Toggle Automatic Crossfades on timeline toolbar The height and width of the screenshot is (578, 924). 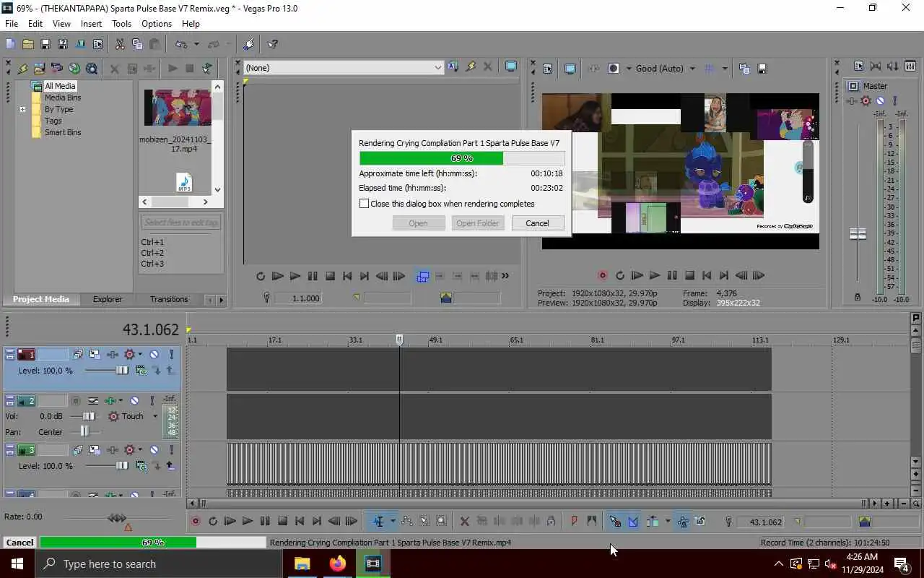pos(633,521)
